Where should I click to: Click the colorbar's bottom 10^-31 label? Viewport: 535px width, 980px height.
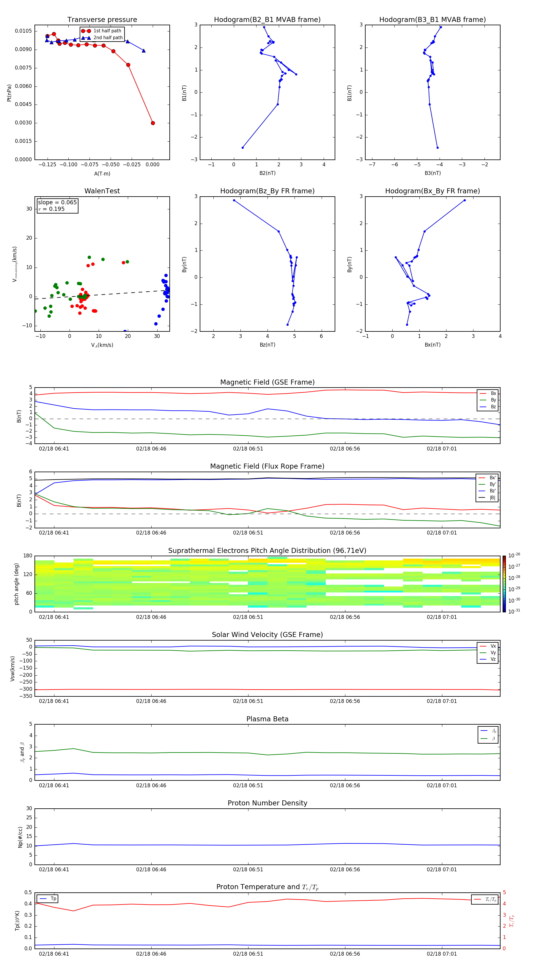pyautogui.click(x=514, y=611)
